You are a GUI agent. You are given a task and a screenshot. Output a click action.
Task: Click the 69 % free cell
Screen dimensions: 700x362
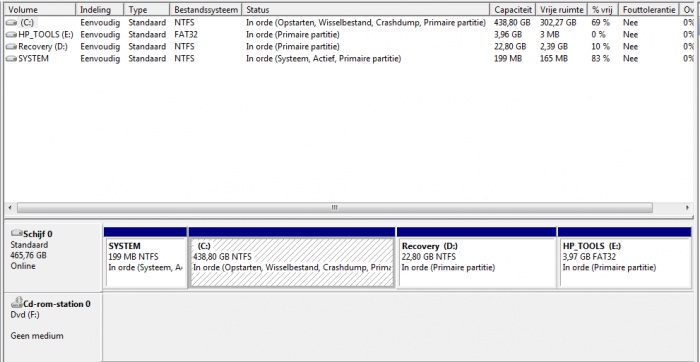point(600,22)
